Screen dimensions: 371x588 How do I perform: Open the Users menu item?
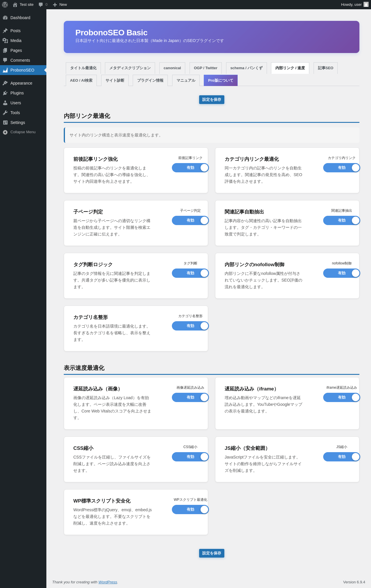coord(23,103)
